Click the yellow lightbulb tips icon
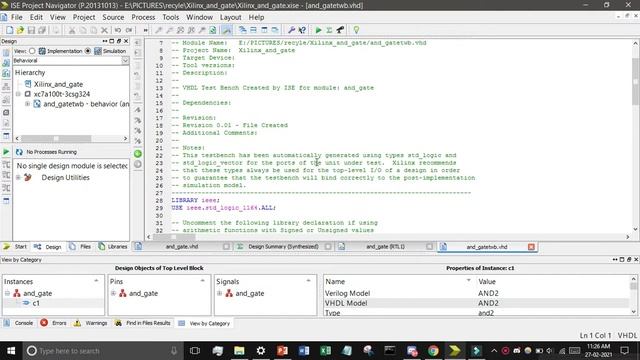The width and height of the screenshot is (640, 360). [x=356, y=30]
